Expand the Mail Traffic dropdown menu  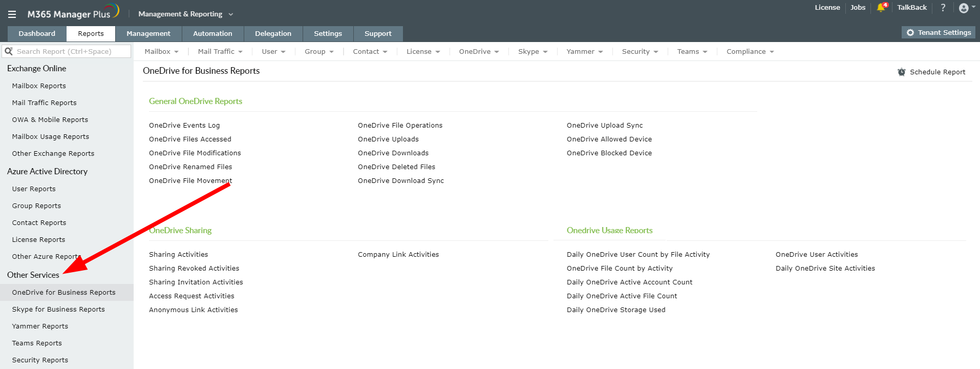[220, 51]
